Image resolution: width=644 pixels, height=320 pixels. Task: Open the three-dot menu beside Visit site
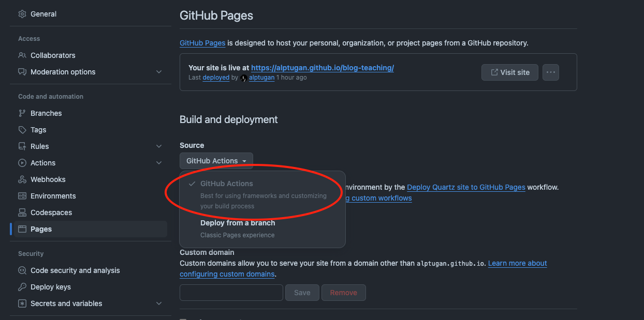[x=551, y=72]
